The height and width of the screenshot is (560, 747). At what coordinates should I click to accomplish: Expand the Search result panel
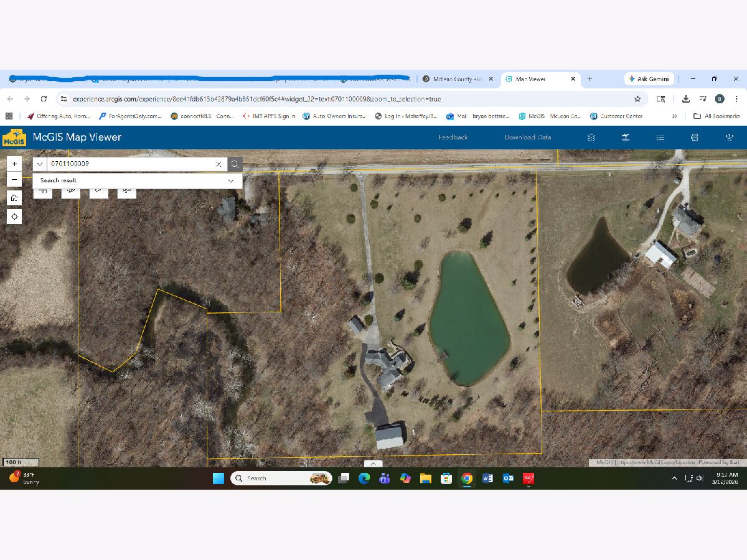(230, 180)
